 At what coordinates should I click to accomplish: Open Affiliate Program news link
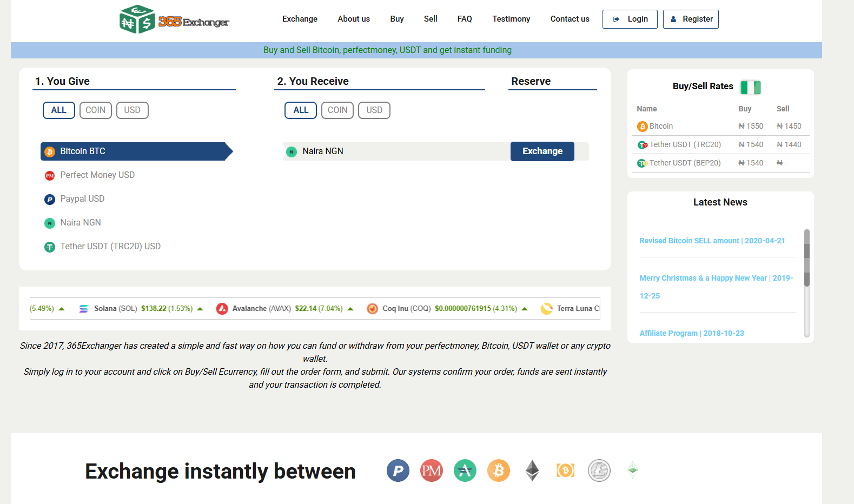(x=692, y=333)
